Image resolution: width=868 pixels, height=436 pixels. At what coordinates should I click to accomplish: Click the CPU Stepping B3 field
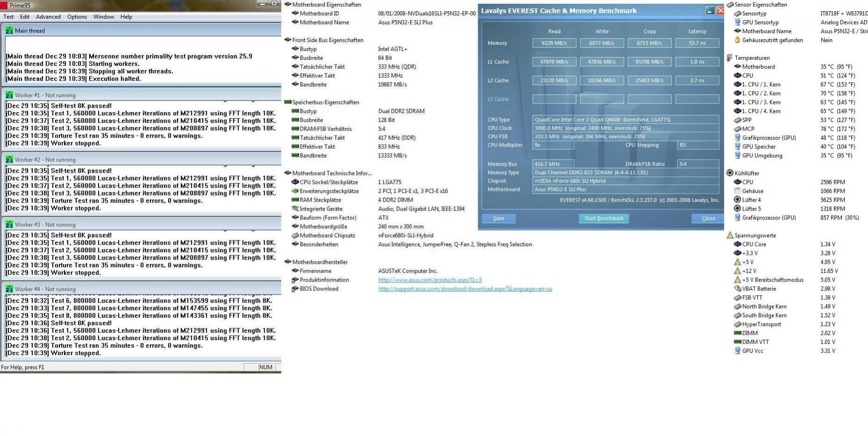698,145
